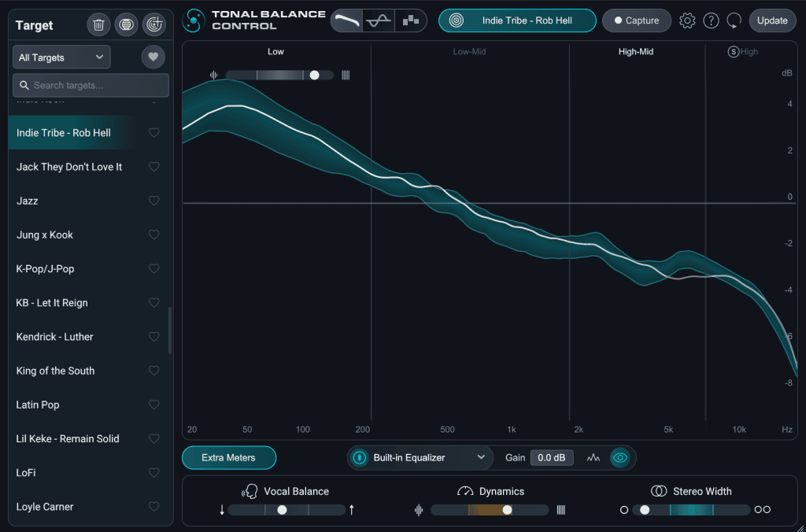The width and height of the screenshot is (806, 532).
Task: Favorite the Loyle Carner target
Action: coord(153,506)
